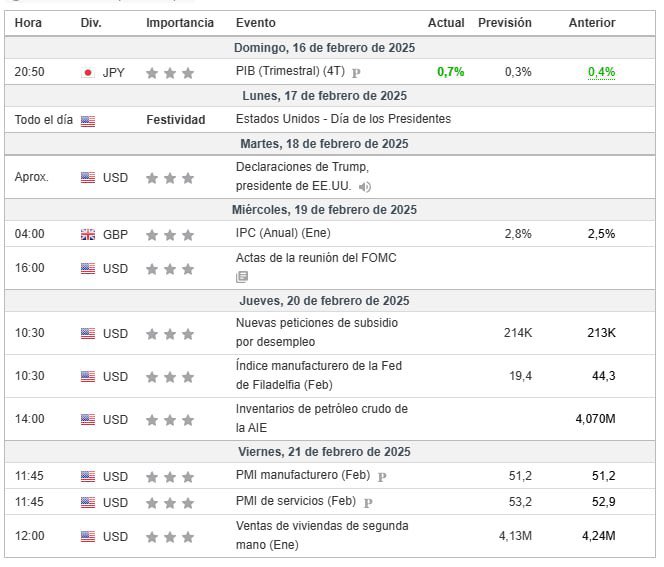Click importance stars for Declaraciones de Trump row
The width and height of the screenshot is (664, 567).
point(170,178)
